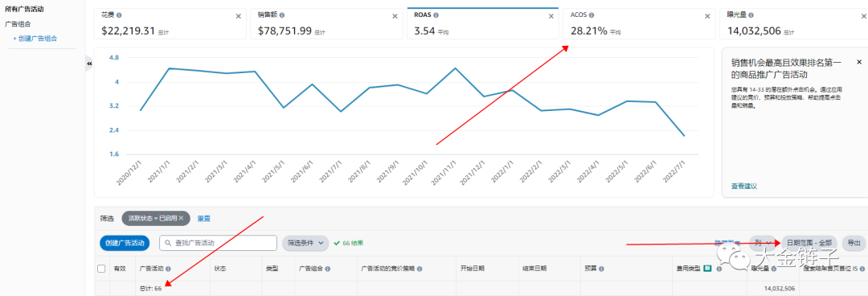
Task: Open the 日期范围 - 全部 date selector
Action: [809, 243]
